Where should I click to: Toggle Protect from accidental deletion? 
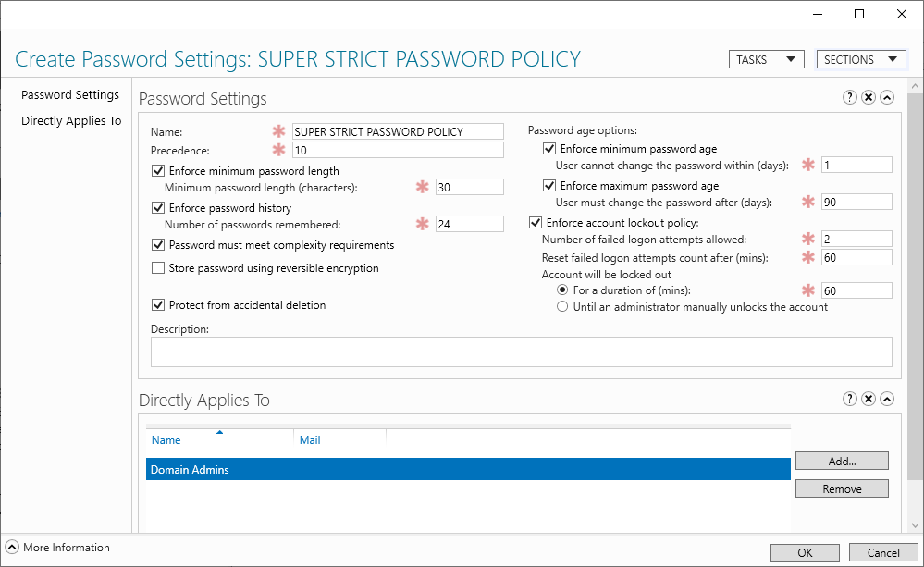pos(158,304)
